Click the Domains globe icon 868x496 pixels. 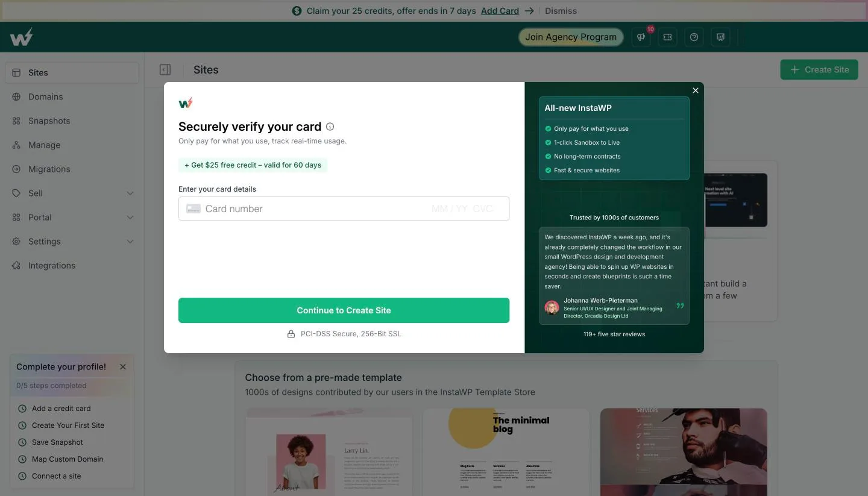(16, 97)
